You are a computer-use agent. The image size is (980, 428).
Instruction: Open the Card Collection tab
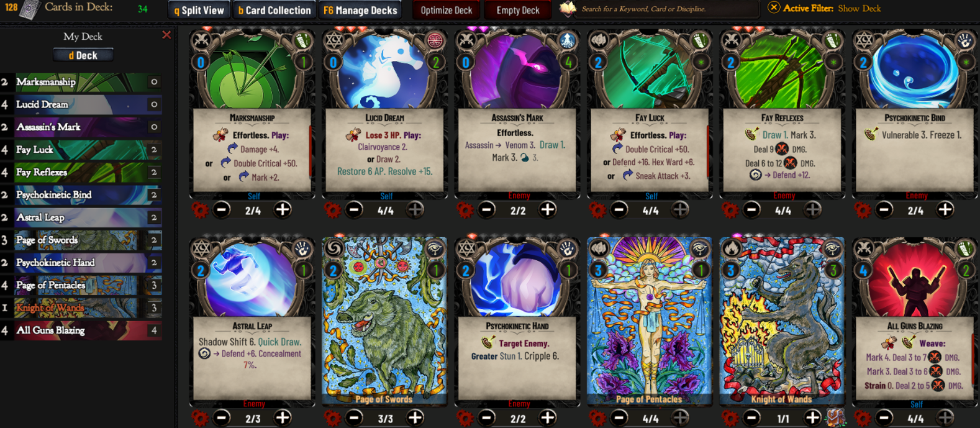[274, 10]
